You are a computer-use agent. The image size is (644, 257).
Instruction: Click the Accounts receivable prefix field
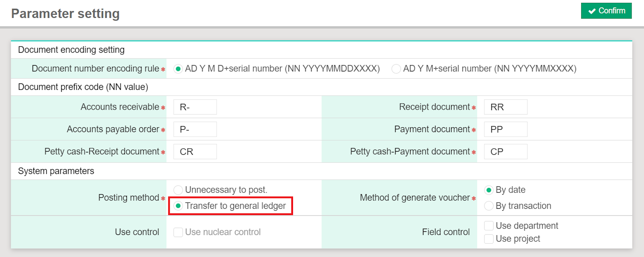point(195,107)
